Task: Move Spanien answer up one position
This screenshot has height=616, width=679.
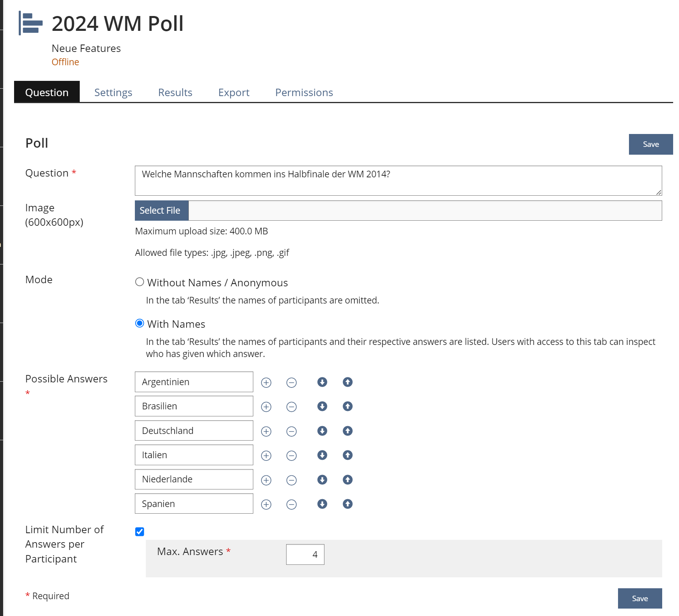Action: (x=348, y=504)
